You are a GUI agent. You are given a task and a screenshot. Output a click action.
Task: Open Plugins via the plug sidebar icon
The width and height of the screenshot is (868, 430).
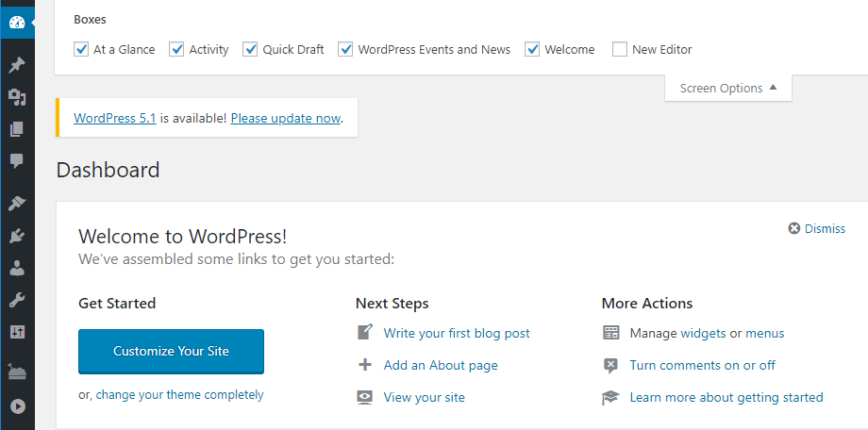[x=17, y=236]
